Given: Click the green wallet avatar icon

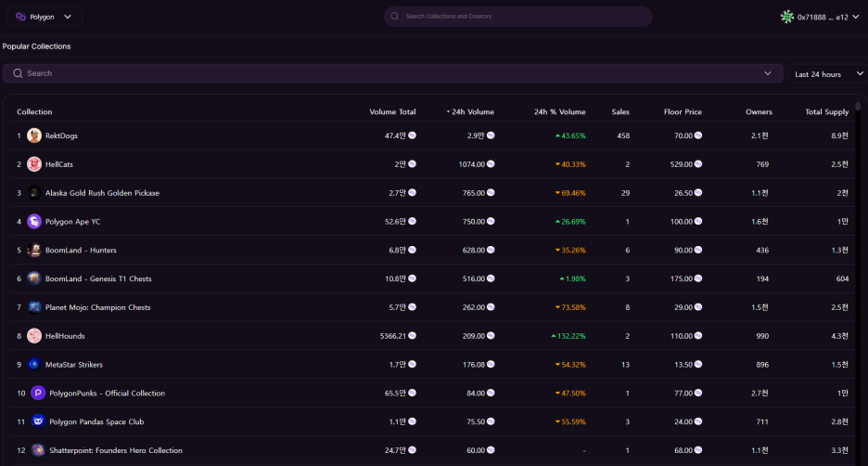Looking at the screenshot, I should click(786, 18).
